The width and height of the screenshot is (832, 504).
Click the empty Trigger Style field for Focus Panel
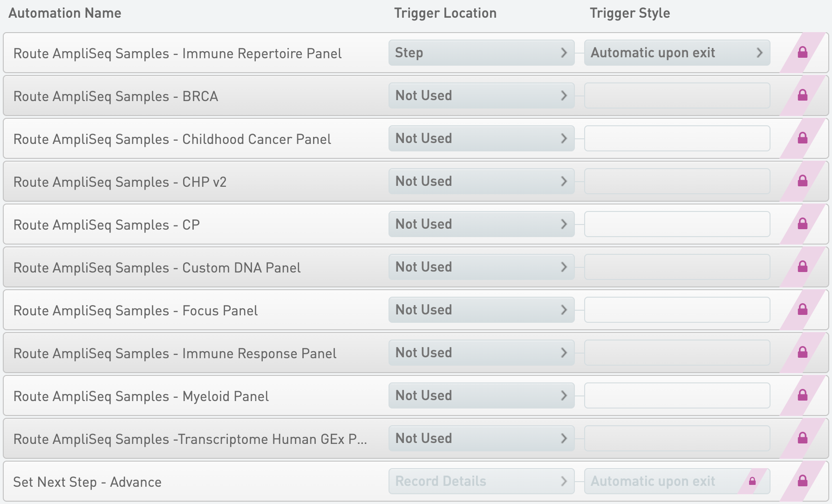coord(676,310)
